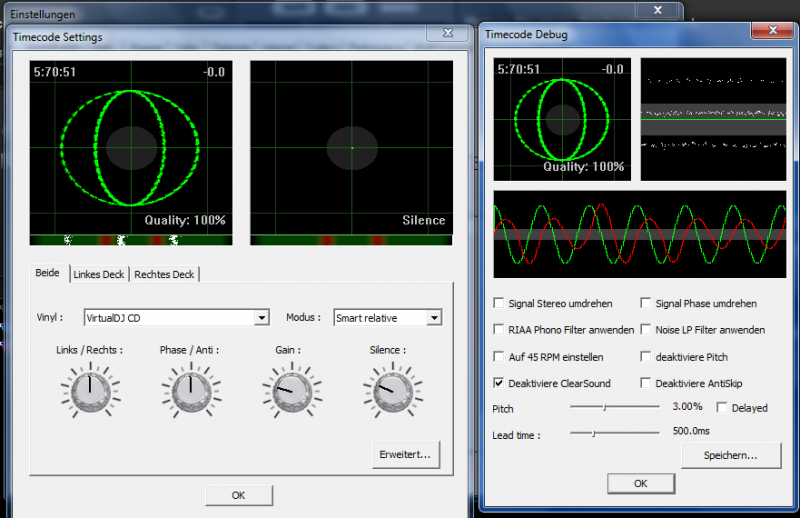800x518 pixels.
Task: Uncheck Deaktiviere ClearSound
Action: click(x=499, y=383)
